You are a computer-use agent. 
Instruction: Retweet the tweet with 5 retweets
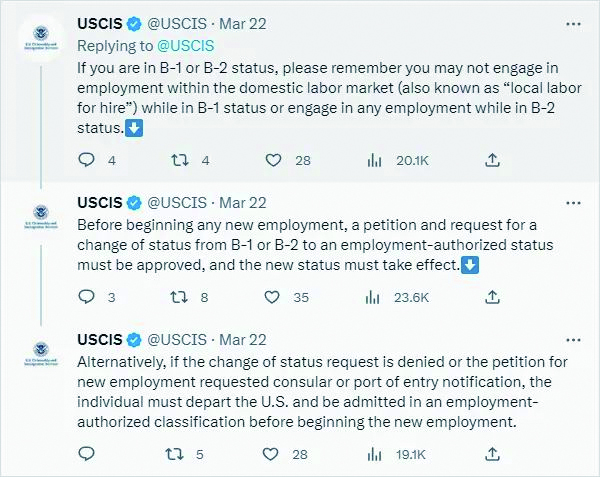[x=174, y=454]
